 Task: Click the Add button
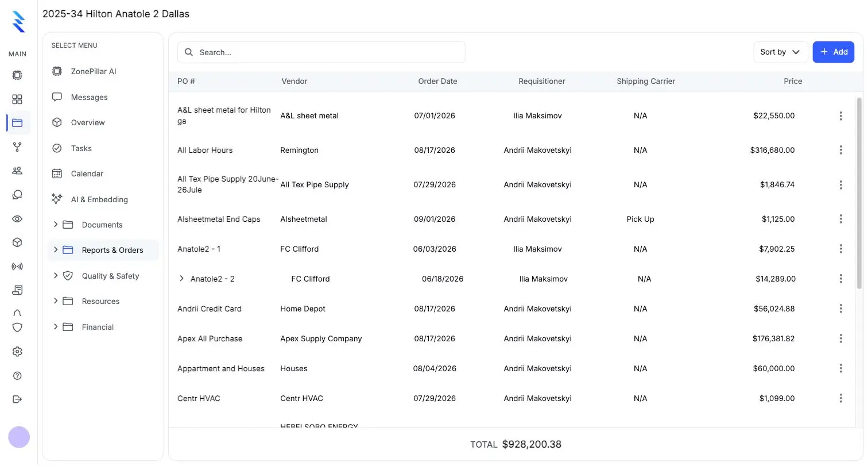(x=834, y=52)
